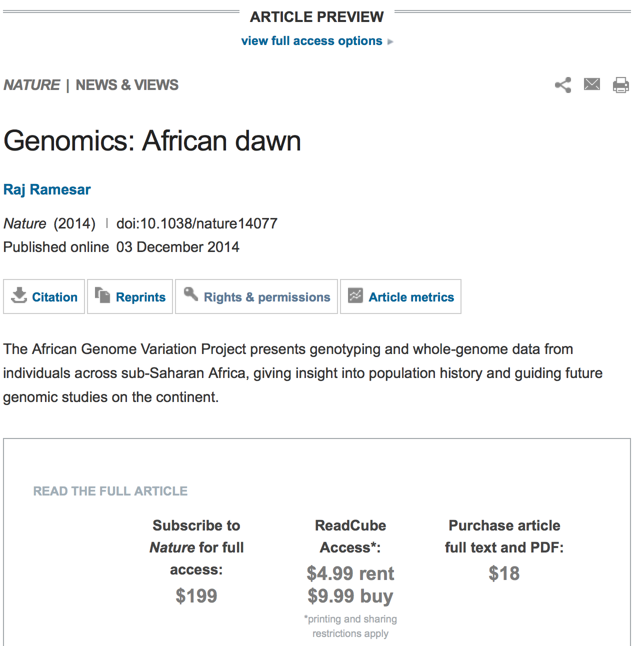
Task: Click the email envelope icon
Action: pyautogui.click(x=592, y=84)
